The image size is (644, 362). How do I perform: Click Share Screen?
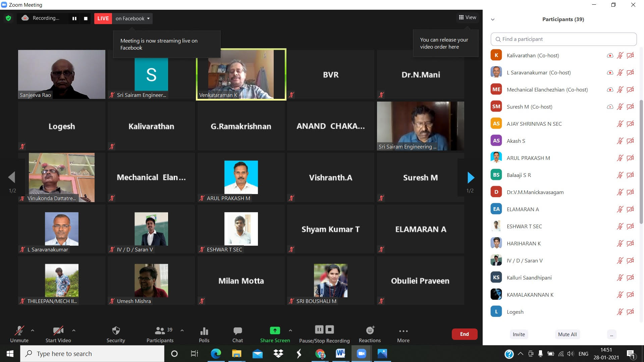pos(275,334)
